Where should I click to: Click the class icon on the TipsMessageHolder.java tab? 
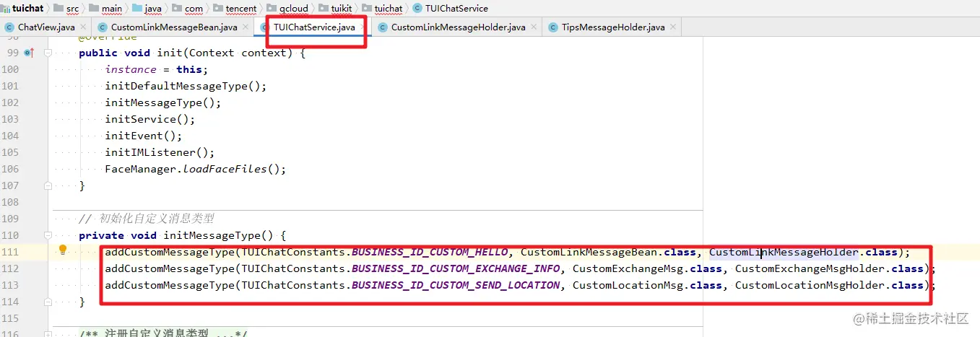click(553, 27)
